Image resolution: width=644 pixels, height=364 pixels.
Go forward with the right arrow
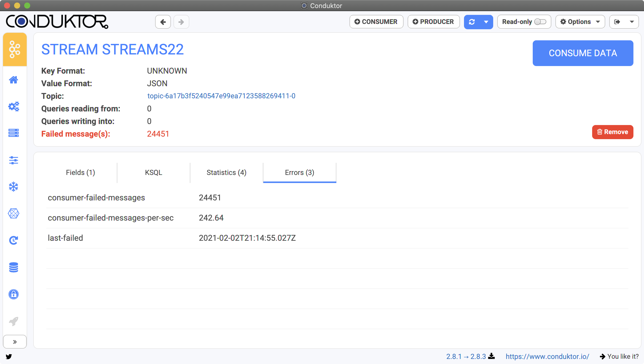181,22
